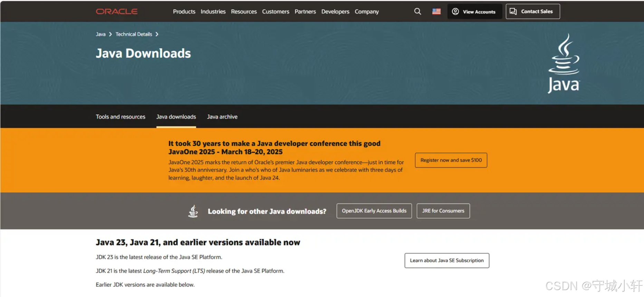Click Register now and save $100
644x297 pixels.
pos(451,160)
